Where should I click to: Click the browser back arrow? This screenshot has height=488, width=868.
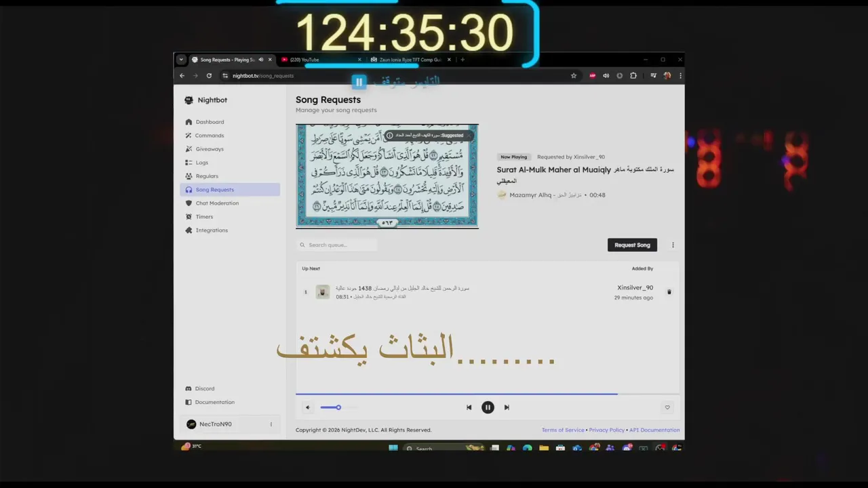coord(182,76)
